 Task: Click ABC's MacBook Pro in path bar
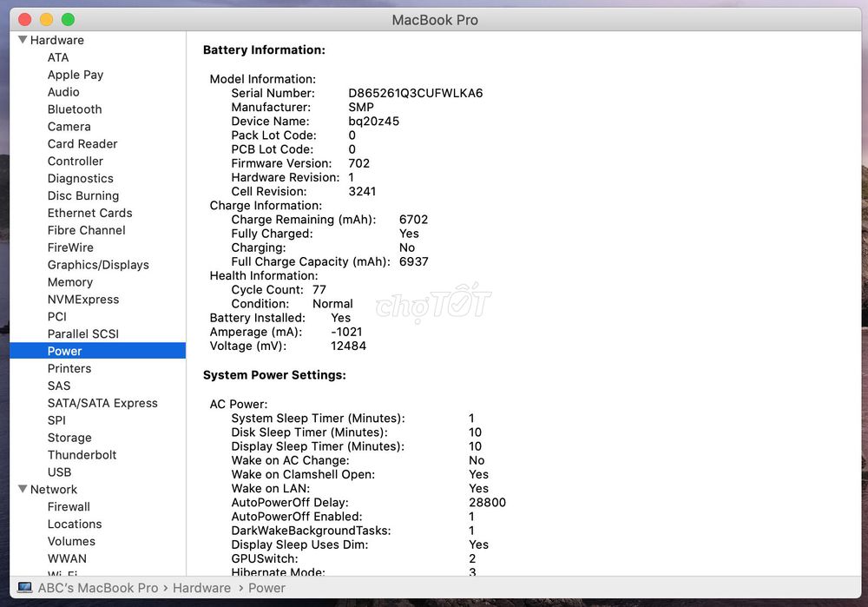(97, 588)
